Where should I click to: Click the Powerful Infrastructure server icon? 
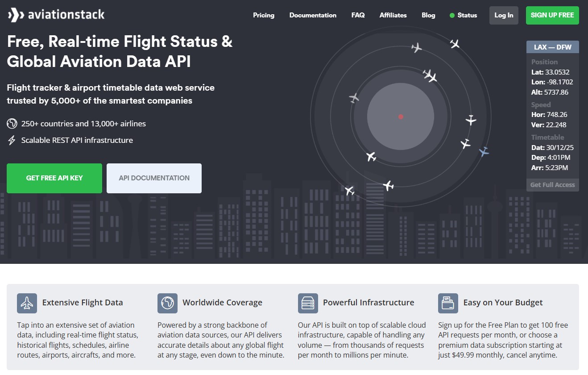click(307, 303)
